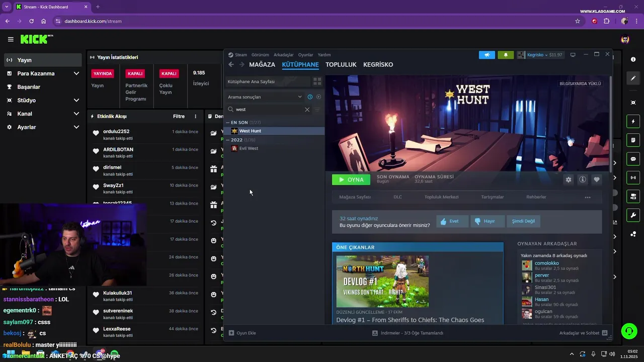Open North Hunt Devlog #1 thumbnail
The image size is (644, 362).
coord(382,282)
